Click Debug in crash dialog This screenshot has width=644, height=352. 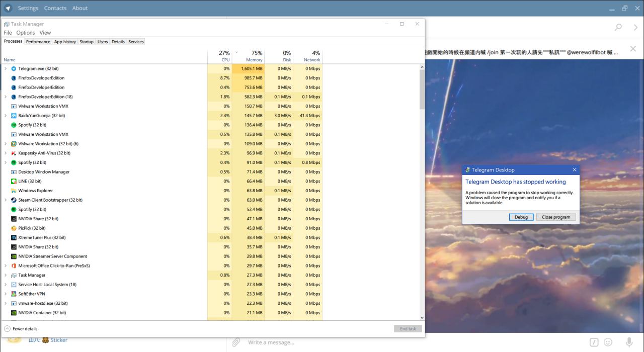coord(521,217)
